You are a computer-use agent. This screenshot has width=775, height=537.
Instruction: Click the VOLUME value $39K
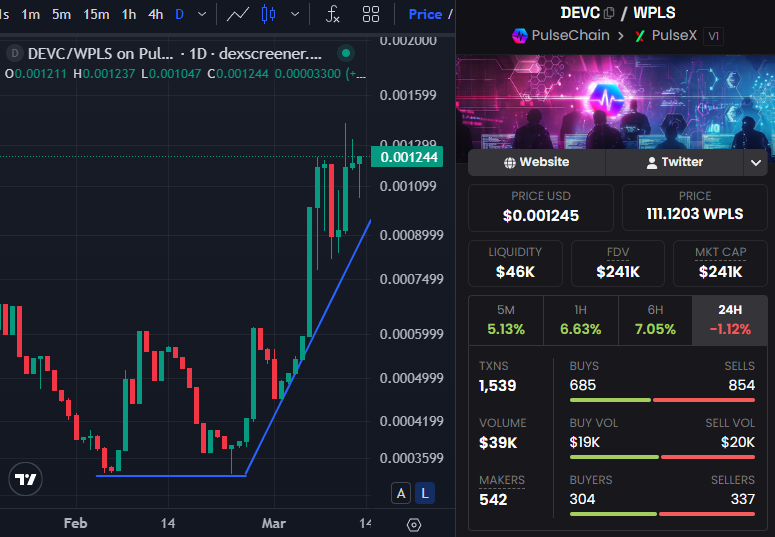(498, 443)
